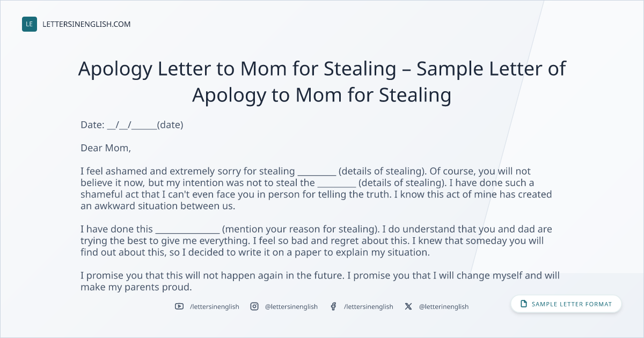Open the LETTERSINENGLISH.COM site name
This screenshot has width=644, height=338.
point(86,24)
